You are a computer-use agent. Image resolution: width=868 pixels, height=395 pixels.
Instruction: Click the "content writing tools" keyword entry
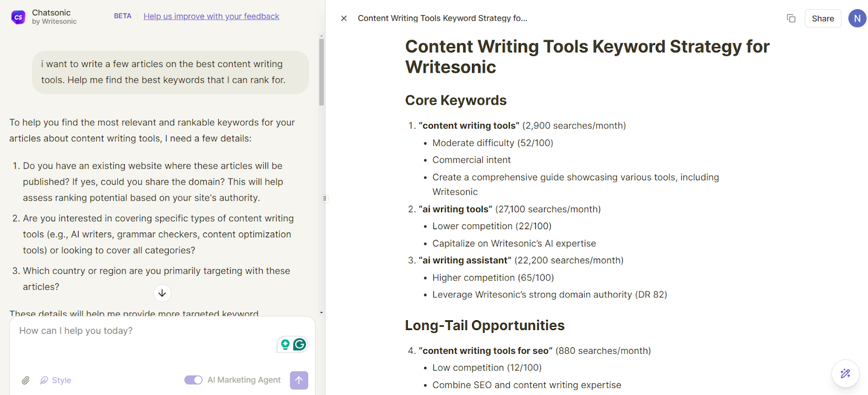pos(522,126)
